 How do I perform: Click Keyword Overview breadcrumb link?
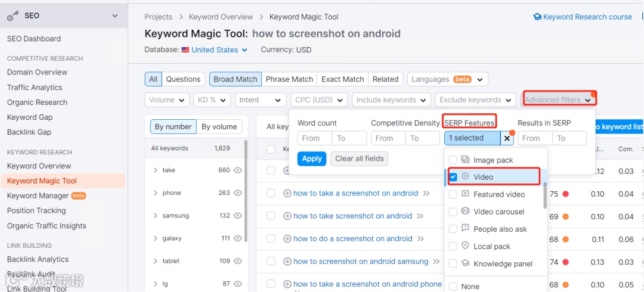221,17
